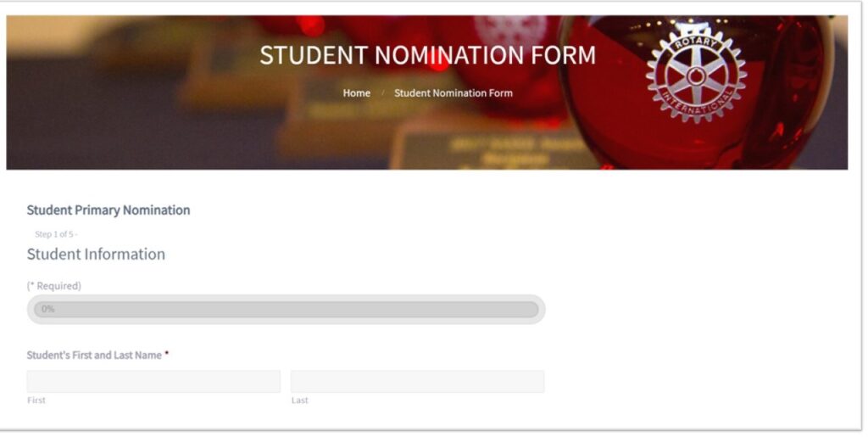Screen dimensions: 868x437
Task: Select the STUDENT NOMINATION FORM page title
Action: pos(427,55)
